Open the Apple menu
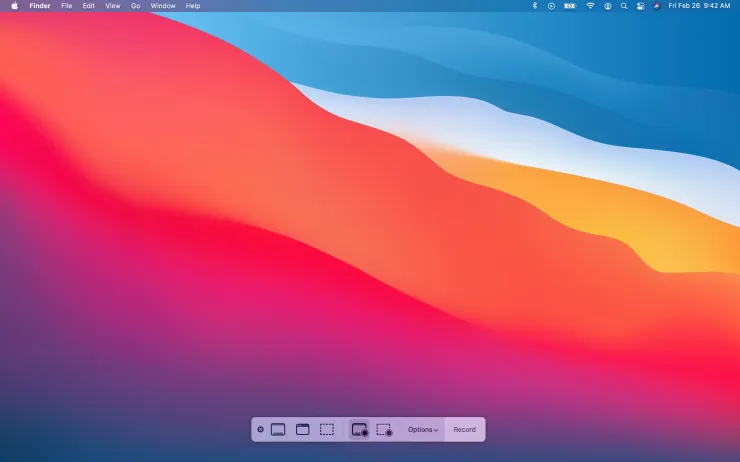 point(14,6)
